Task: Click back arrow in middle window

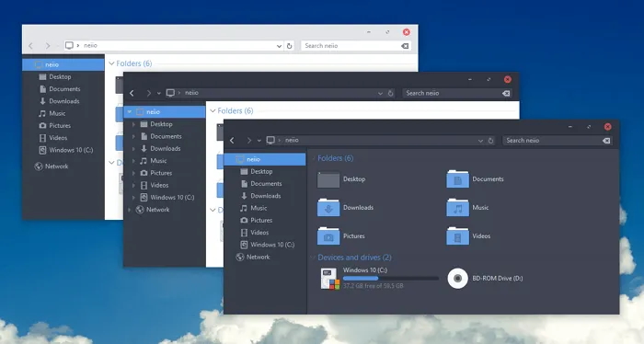Action: click(132, 93)
